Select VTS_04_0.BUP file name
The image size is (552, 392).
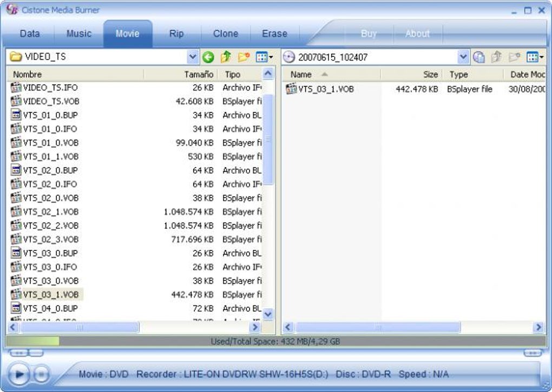coord(50,308)
